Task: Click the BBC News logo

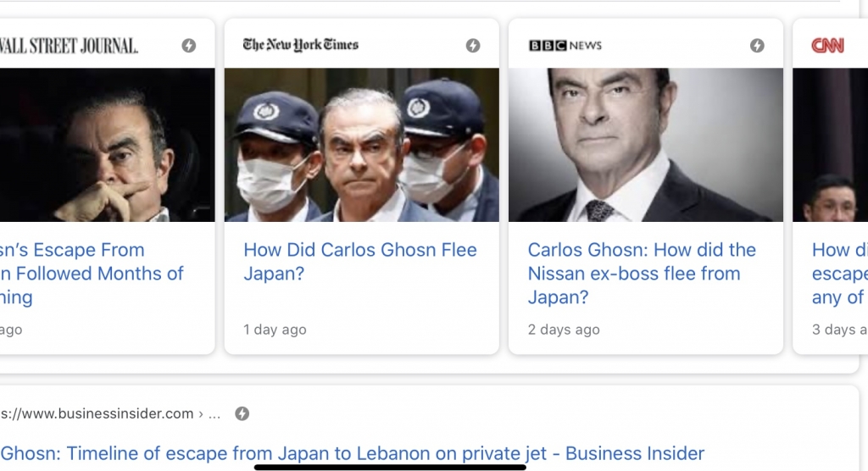Action: [x=565, y=46]
